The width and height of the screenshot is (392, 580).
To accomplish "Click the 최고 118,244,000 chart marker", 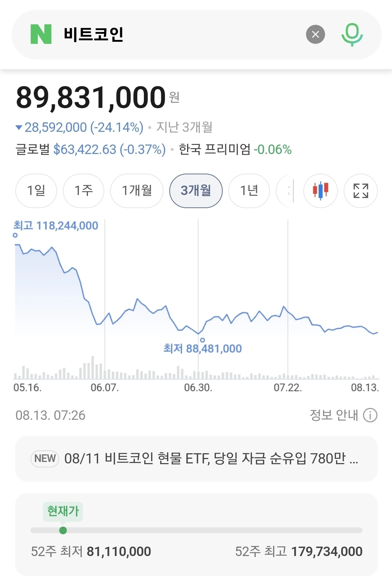I will [15, 235].
